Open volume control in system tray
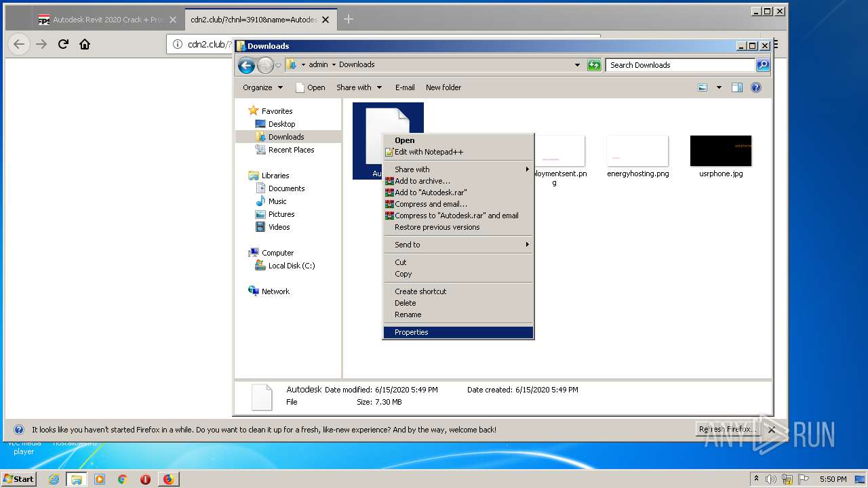The height and width of the screenshot is (488, 868). 771,479
